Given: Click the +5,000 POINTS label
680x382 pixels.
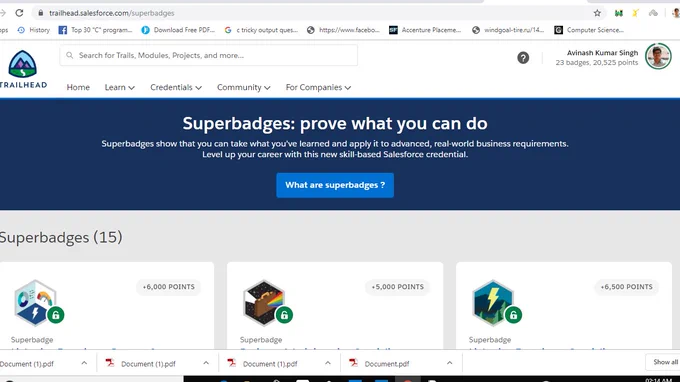Looking at the screenshot, I should (x=398, y=287).
